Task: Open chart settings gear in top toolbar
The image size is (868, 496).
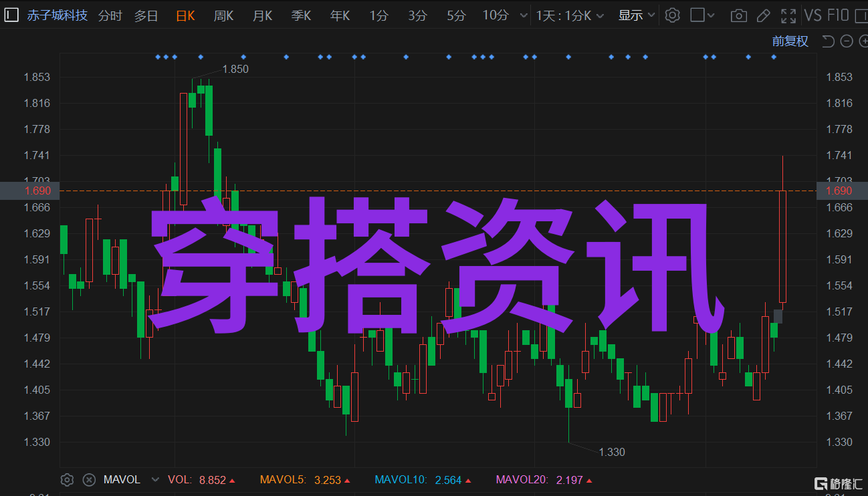Action: click(673, 15)
